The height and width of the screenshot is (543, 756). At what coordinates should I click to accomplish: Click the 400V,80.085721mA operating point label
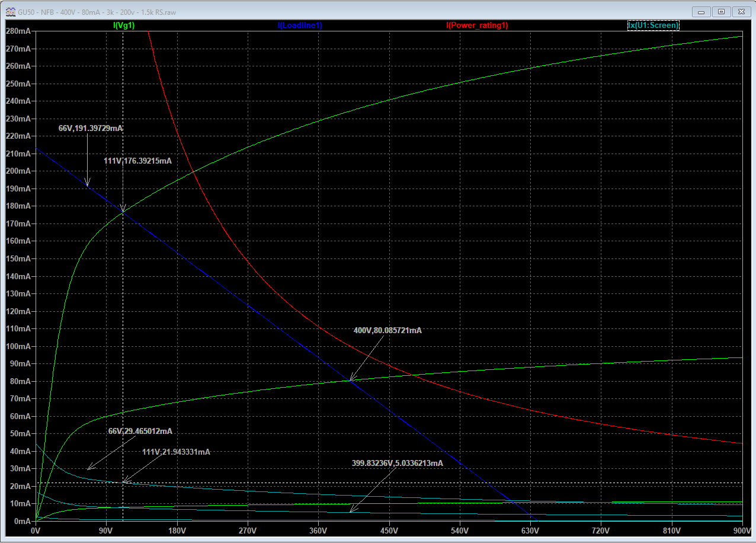(x=387, y=331)
